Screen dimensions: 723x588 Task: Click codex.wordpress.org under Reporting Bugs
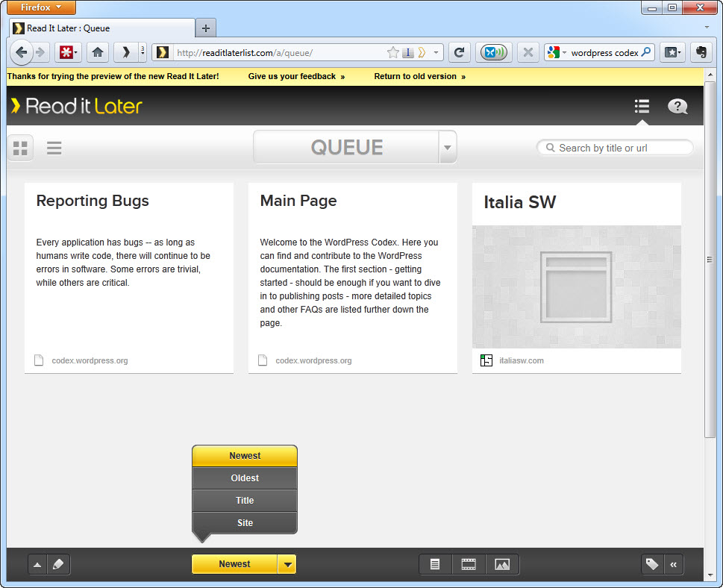[90, 360]
